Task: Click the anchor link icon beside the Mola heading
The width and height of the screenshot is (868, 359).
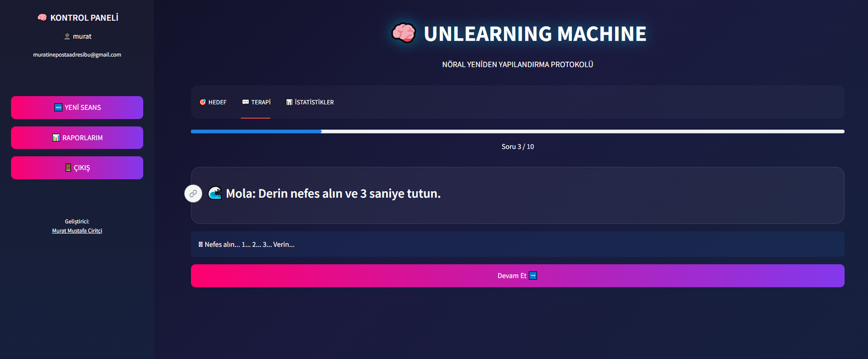Action: coord(193,193)
